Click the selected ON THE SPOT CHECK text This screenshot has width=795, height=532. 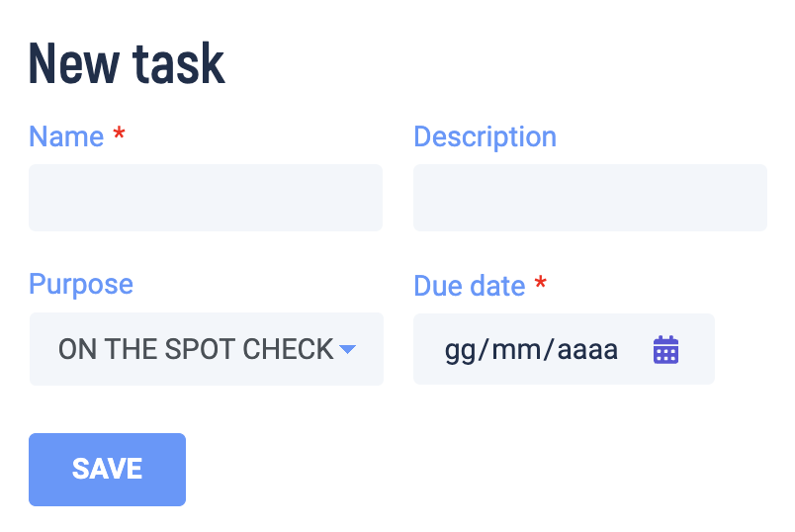coord(196,349)
